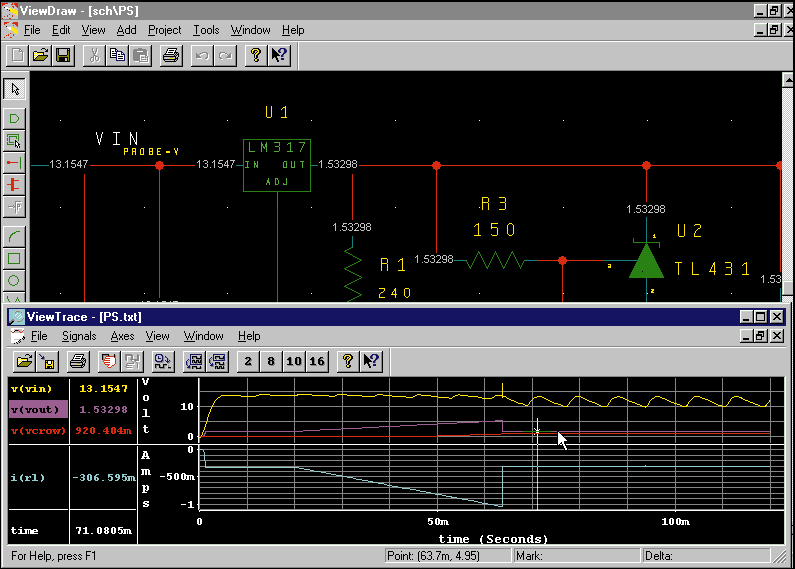Click the Add menu in ViewDraw
Screen dimensions: 795x569
(x=126, y=30)
